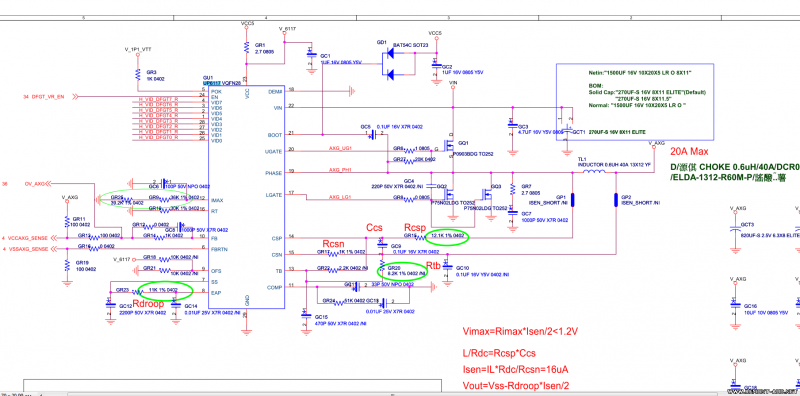Select the GCT1 solid capacitor symbol
800x396 pixels.
click(x=566, y=131)
